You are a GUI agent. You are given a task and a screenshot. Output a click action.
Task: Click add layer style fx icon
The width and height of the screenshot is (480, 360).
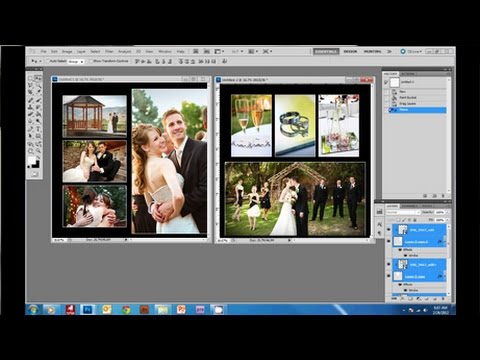click(x=402, y=299)
